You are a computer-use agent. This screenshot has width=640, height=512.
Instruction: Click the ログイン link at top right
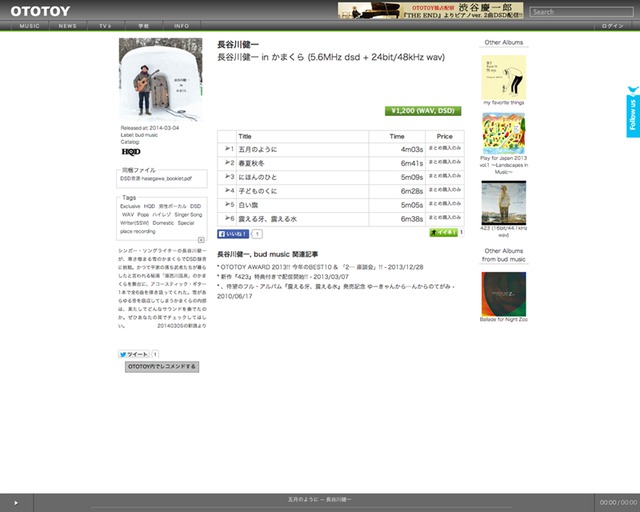[x=613, y=25]
